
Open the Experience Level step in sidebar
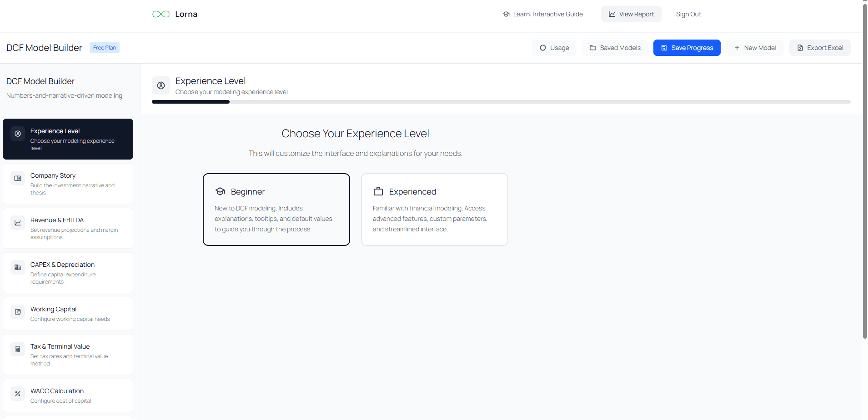point(68,139)
